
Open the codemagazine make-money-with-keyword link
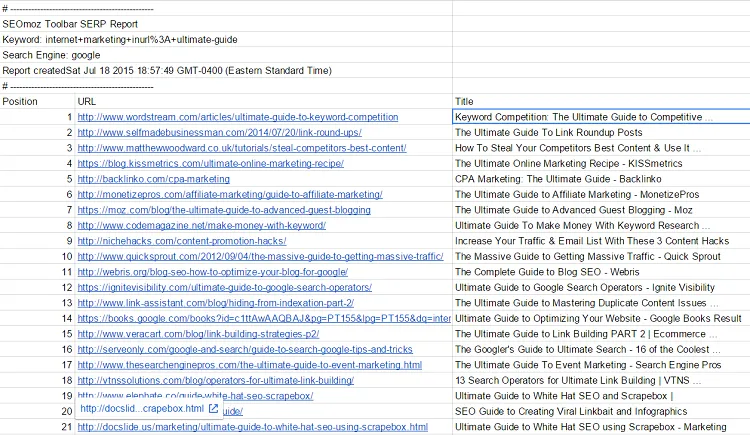click(201, 225)
